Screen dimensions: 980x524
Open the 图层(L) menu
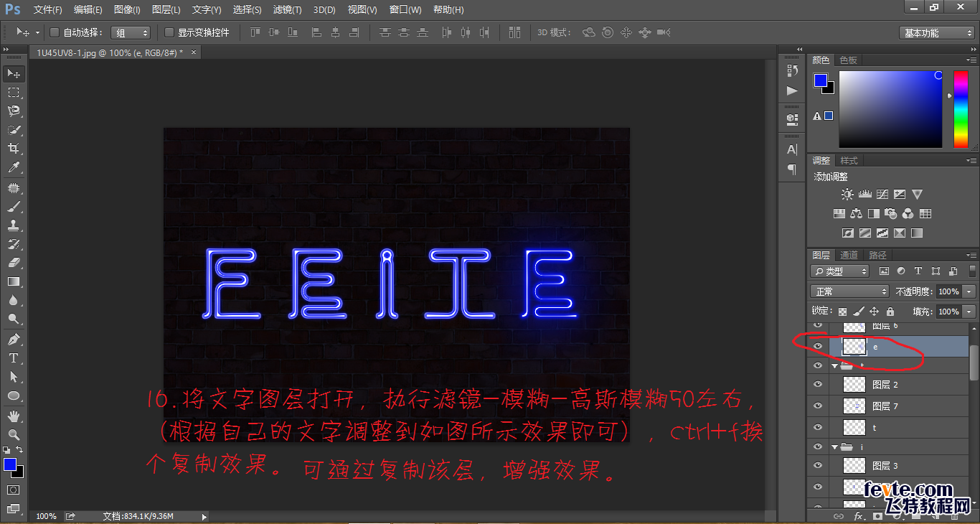coord(166,10)
